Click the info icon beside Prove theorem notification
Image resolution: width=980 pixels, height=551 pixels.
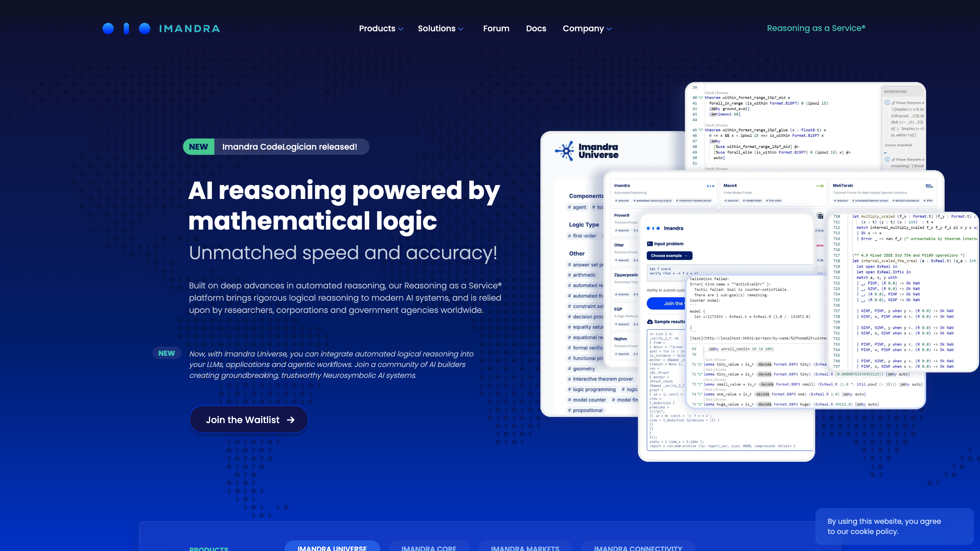[x=887, y=103]
